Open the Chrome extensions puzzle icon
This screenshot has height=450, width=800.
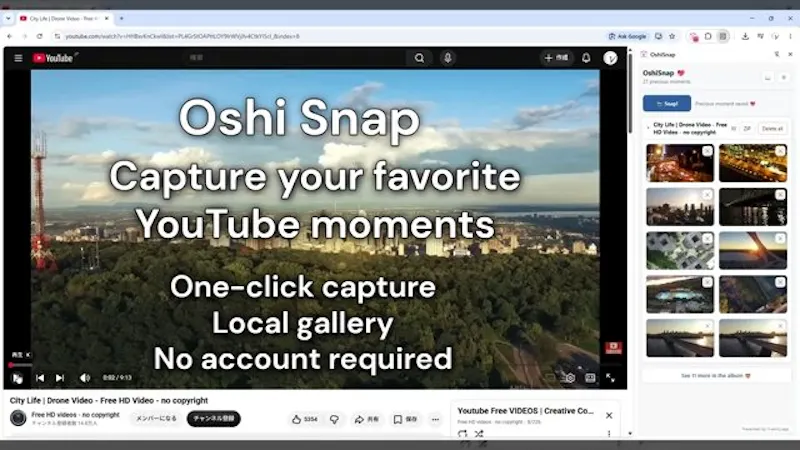point(708,36)
